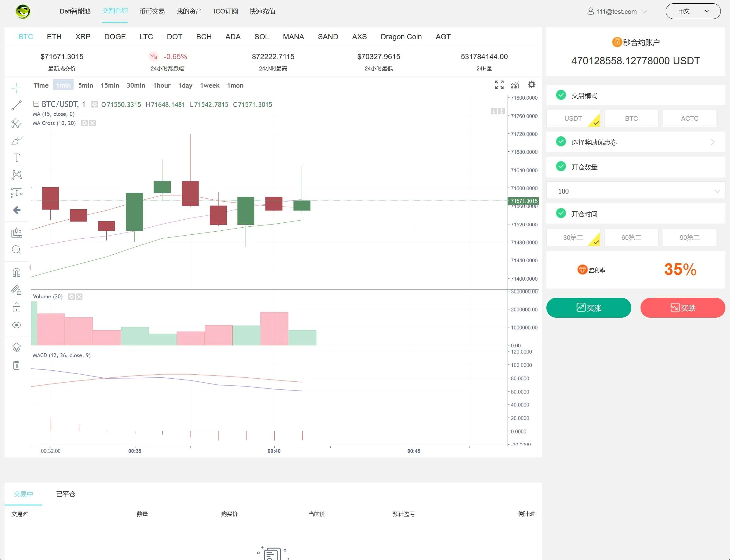Expand the 111@test.com account menu
The height and width of the screenshot is (560, 730).
pyautogui.click(x=617, y=11)
